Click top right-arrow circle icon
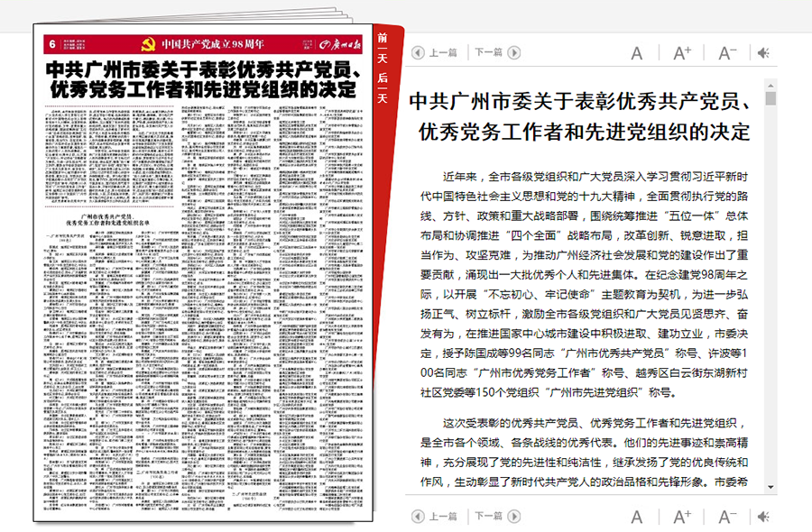The width and height of the screenshot is (812, 532). pyautogui.click(x=514, y=53)
